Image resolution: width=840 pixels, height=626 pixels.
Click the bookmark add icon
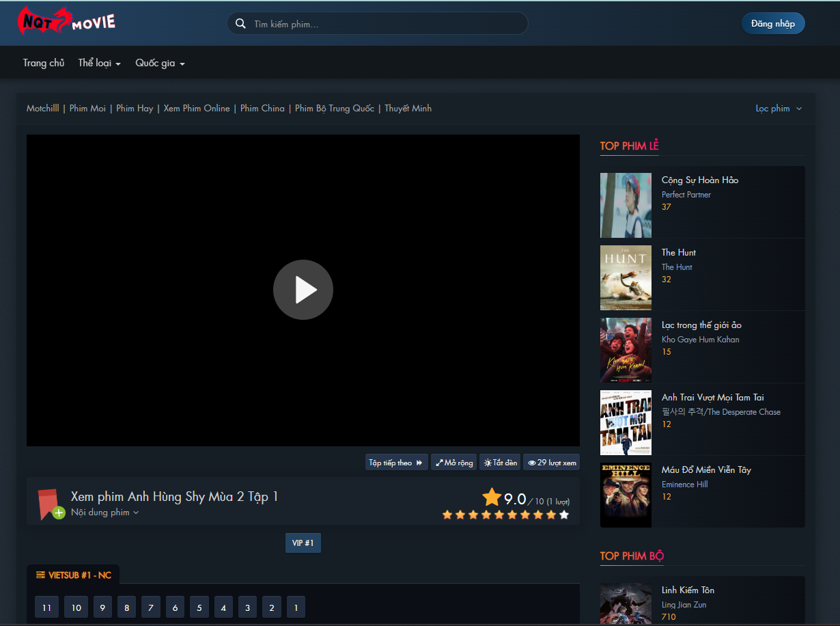(49, 504)
